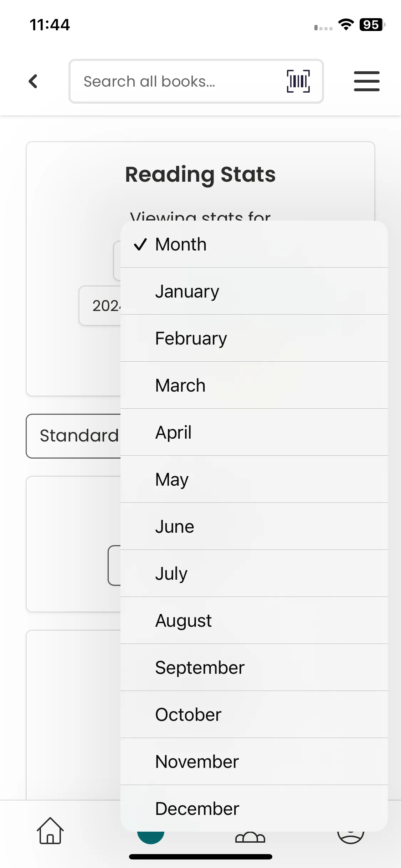
Task: Tap the Wi-Fi status icon
Action: click(346, 25)
